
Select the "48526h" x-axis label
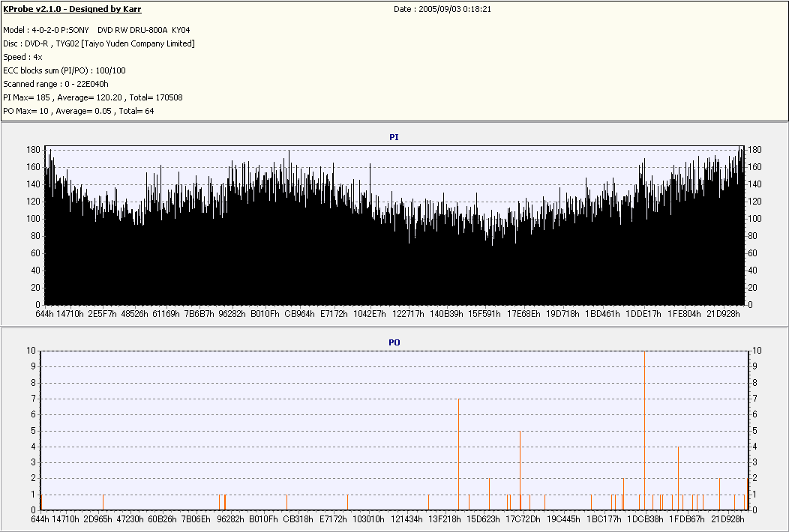coord(134,314)
